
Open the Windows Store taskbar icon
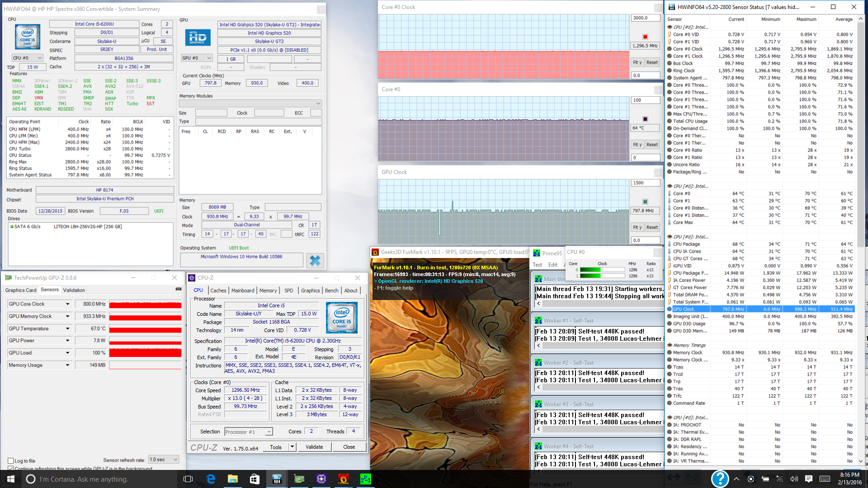(255, 479)
